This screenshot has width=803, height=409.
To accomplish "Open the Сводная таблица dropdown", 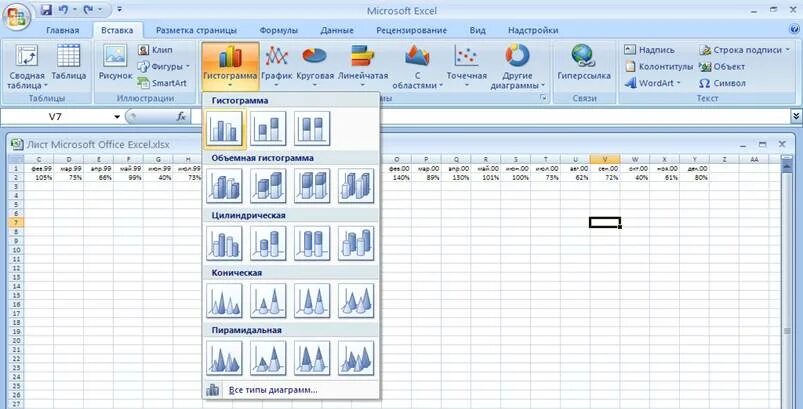I will pos(27,67).
